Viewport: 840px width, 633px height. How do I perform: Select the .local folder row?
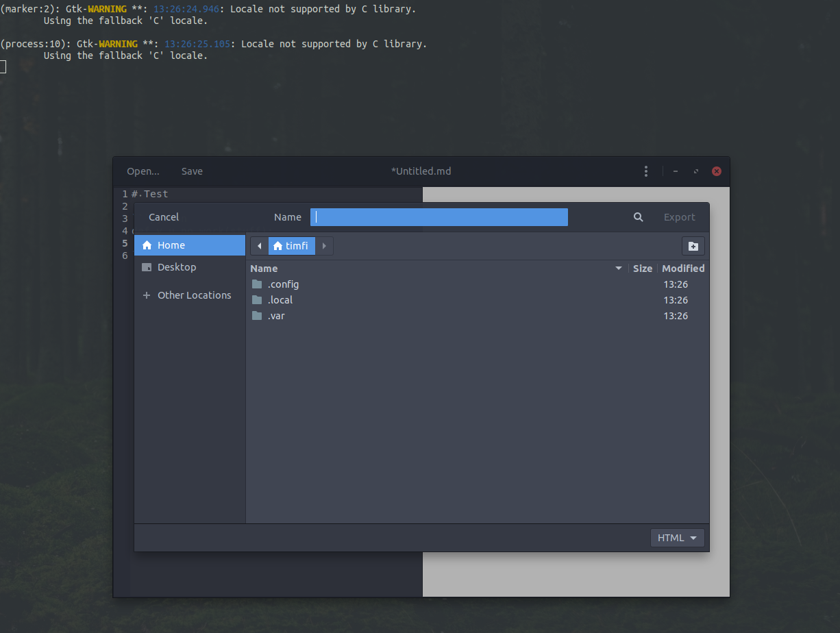coord(478,300)
